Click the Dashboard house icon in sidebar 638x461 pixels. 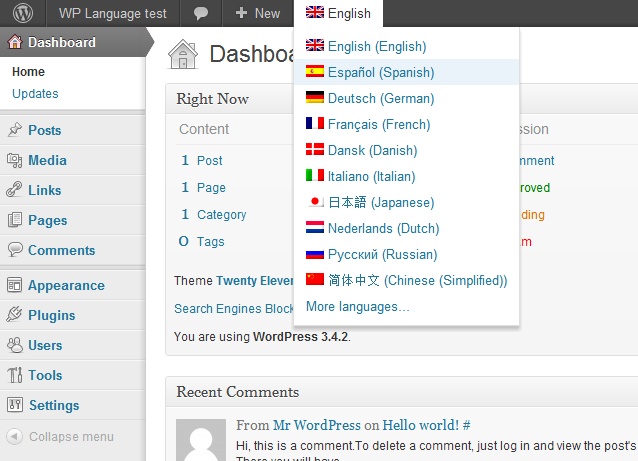[15, 42]
